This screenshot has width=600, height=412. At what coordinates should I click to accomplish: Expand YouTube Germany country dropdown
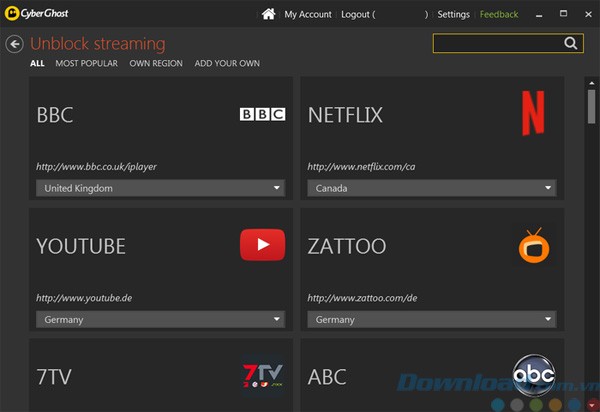click(161, 319)
